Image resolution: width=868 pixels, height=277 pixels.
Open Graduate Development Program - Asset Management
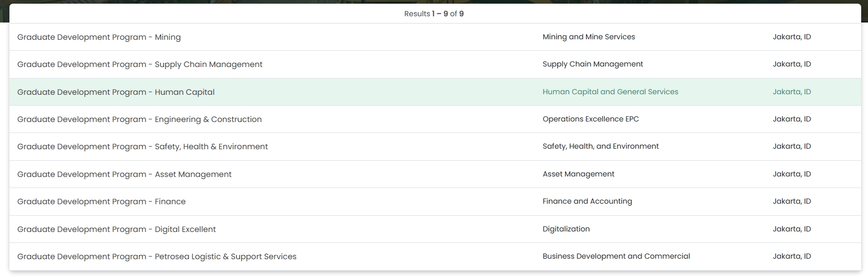tap(124, 174)
